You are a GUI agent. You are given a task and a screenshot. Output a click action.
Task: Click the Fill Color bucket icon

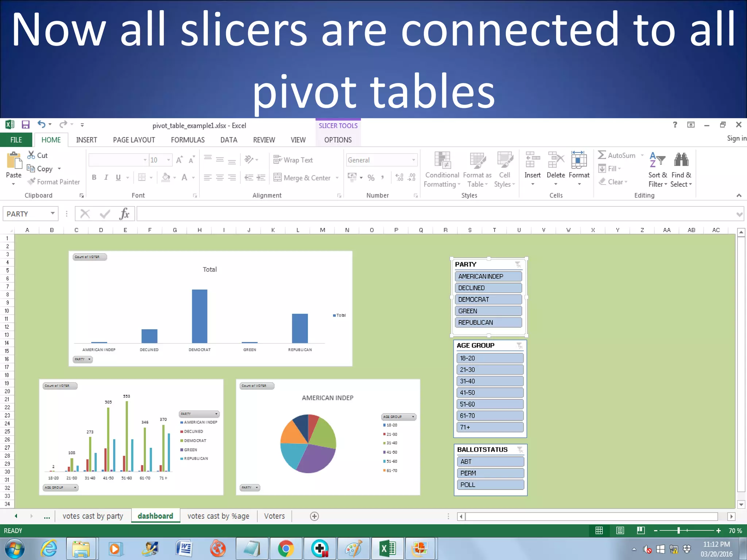click(x=166, y=178)
